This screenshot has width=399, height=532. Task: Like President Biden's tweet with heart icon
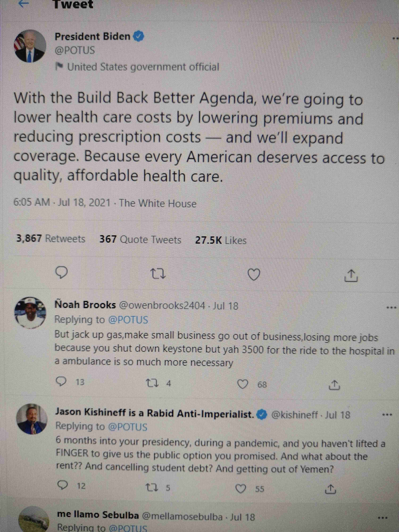(254, 275)
